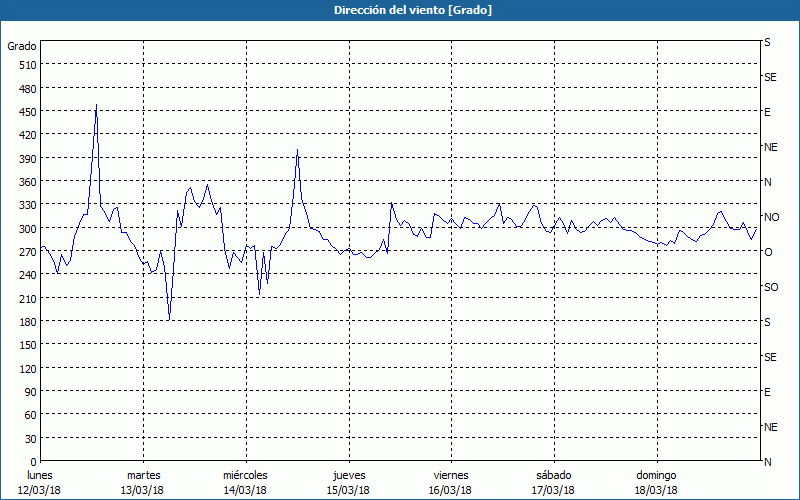This screenshot has width=800, height=500.
Task: Select the date label 18/03/18
Action: (x=656, y=490)
